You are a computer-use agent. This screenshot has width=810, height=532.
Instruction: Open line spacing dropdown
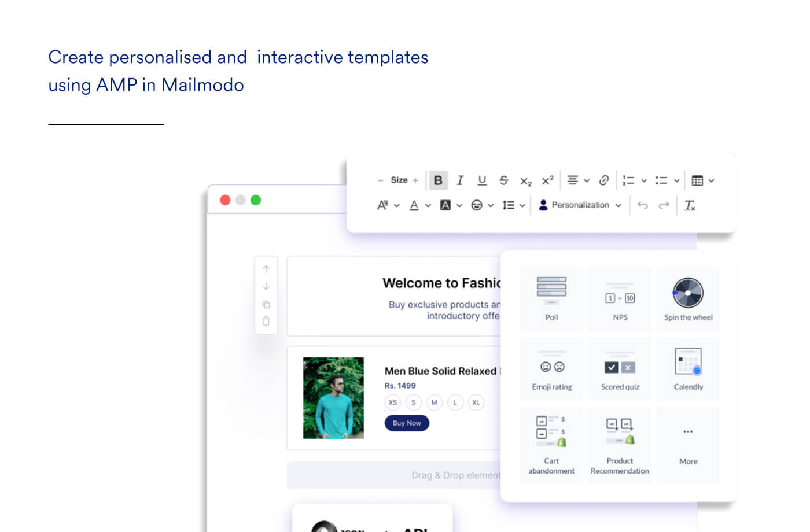point(514,205)
